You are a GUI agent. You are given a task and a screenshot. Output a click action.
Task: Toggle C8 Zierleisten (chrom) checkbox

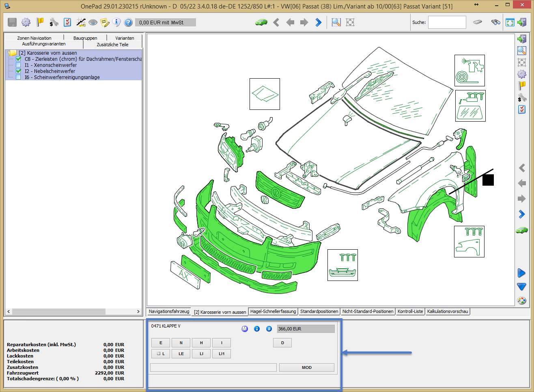point(18,59)
